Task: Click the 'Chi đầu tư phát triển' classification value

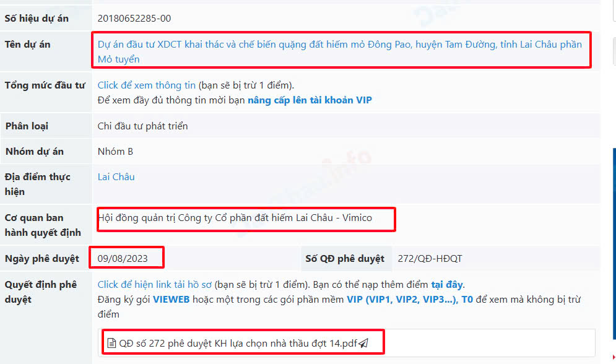Action: [x=142, y=126]
